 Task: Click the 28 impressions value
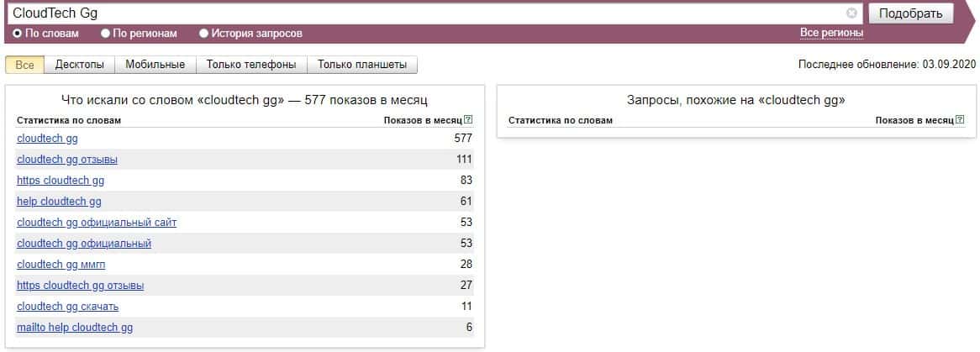[x=466, y=265]
